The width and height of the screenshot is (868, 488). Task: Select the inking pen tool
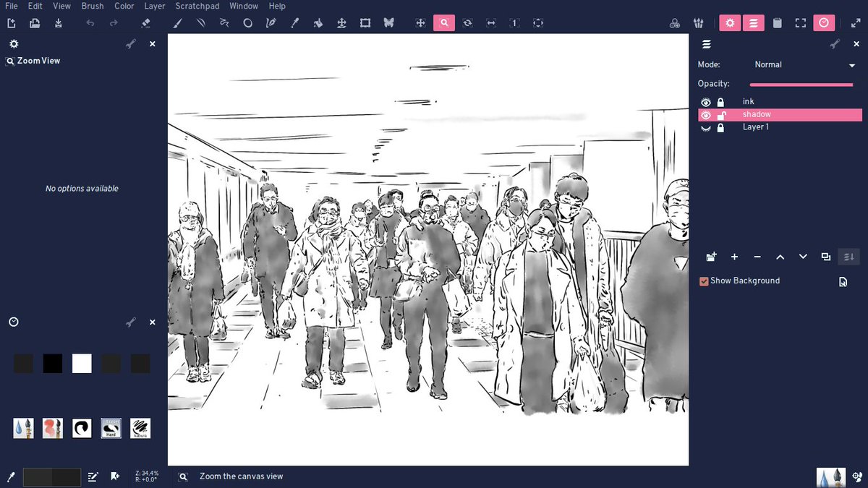point(271,23)
